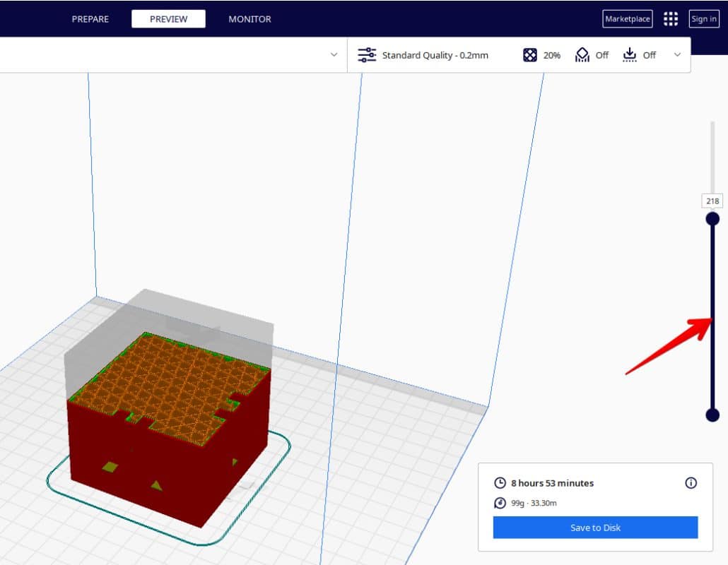Screen dimensions: 728x565
Task: Switch to the PREPARE tab
Action: (90, 19)
